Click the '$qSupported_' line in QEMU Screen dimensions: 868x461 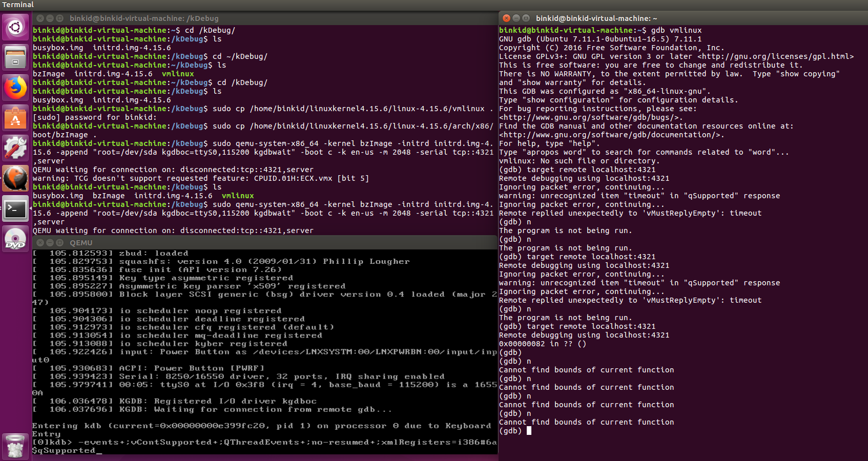(67, 451)
